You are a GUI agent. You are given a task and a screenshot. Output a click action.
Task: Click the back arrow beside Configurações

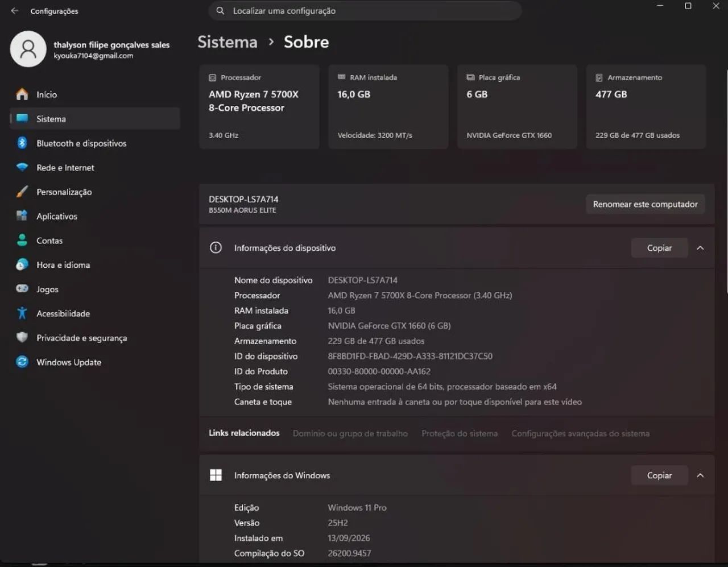pos(15,11)
